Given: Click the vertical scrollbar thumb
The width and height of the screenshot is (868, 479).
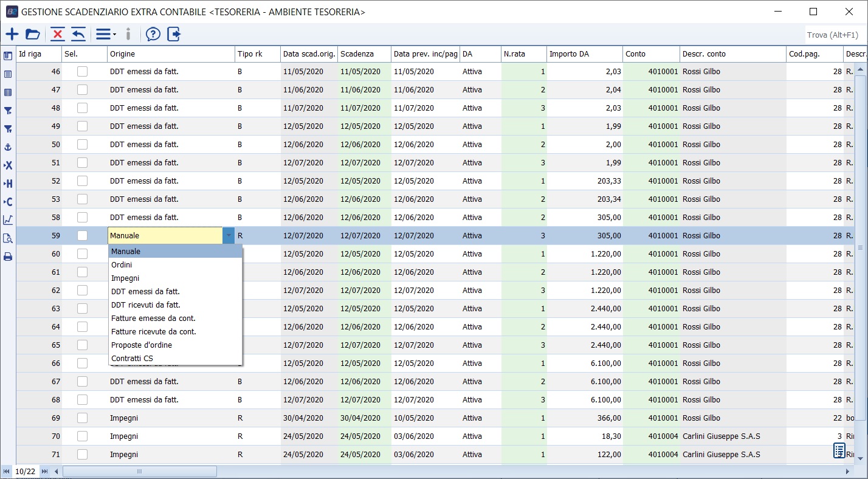Looking at the screenshot, I should pos(859,247).
